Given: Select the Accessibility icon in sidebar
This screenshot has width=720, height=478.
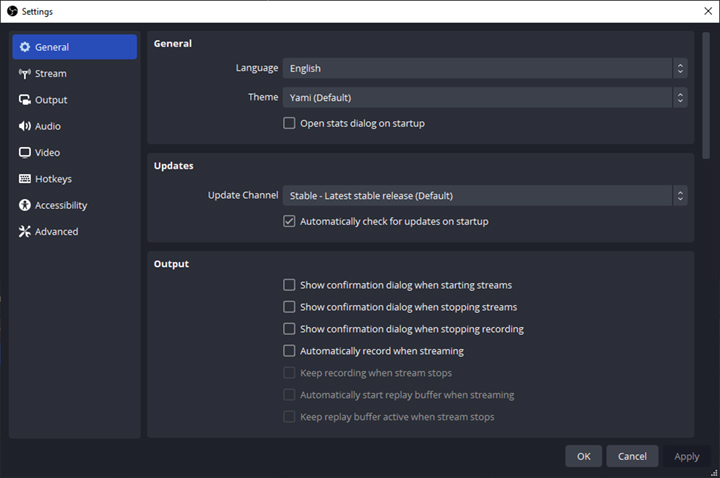Looking at the screenshot, I should (x=25, y=205).
